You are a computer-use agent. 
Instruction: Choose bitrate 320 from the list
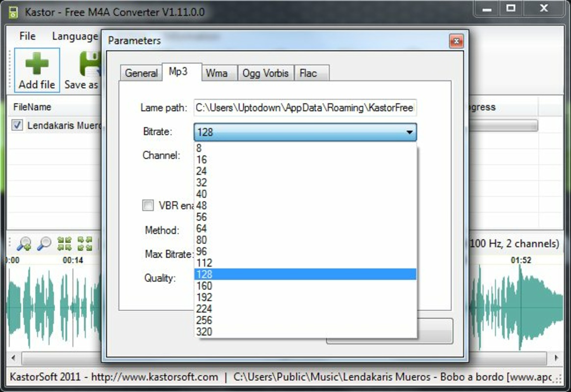tap(305, 332)
